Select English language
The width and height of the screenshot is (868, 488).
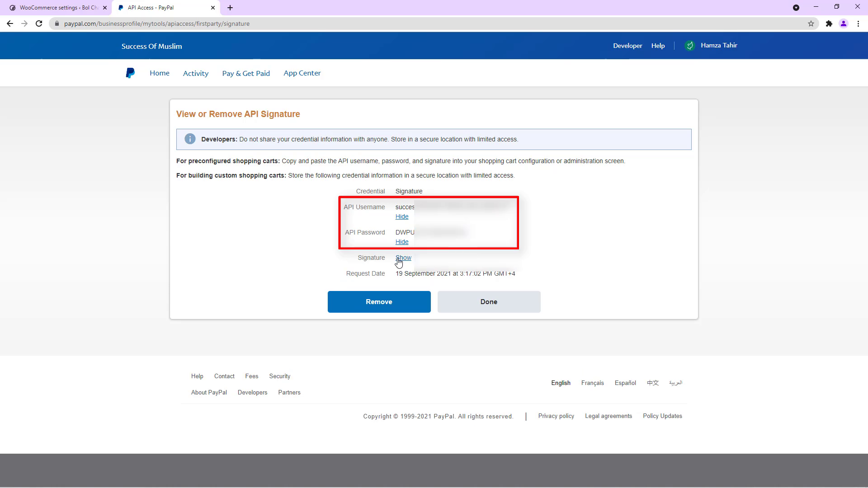[561, 383]
